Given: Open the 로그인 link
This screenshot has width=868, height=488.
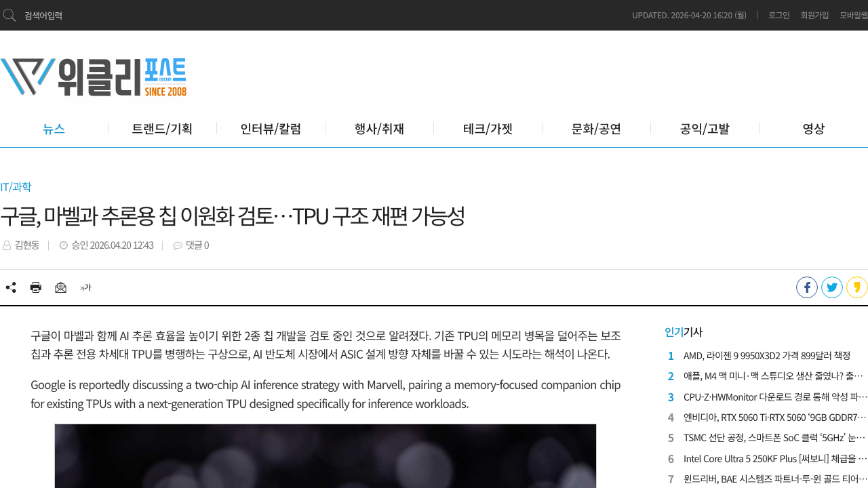Looking at the screenshot, I should [779, 15].
